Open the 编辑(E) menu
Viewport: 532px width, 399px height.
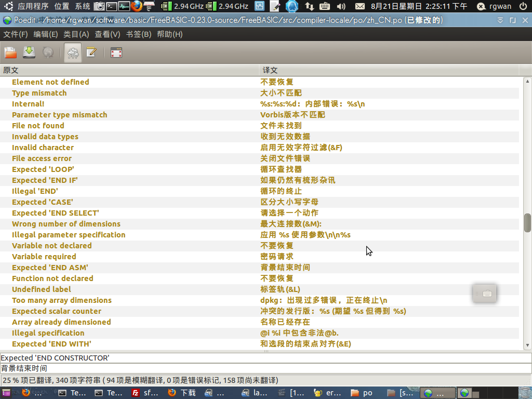coord(46,34)
